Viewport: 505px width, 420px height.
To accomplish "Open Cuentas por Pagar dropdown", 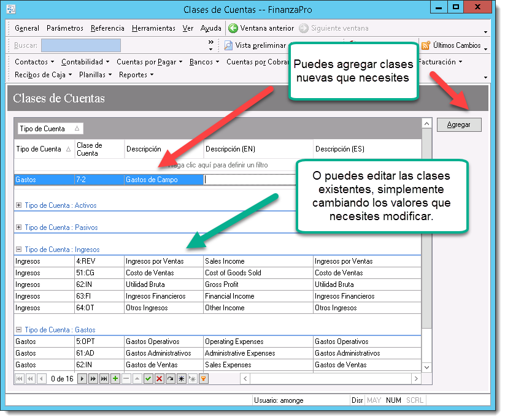I will (150, 62).
